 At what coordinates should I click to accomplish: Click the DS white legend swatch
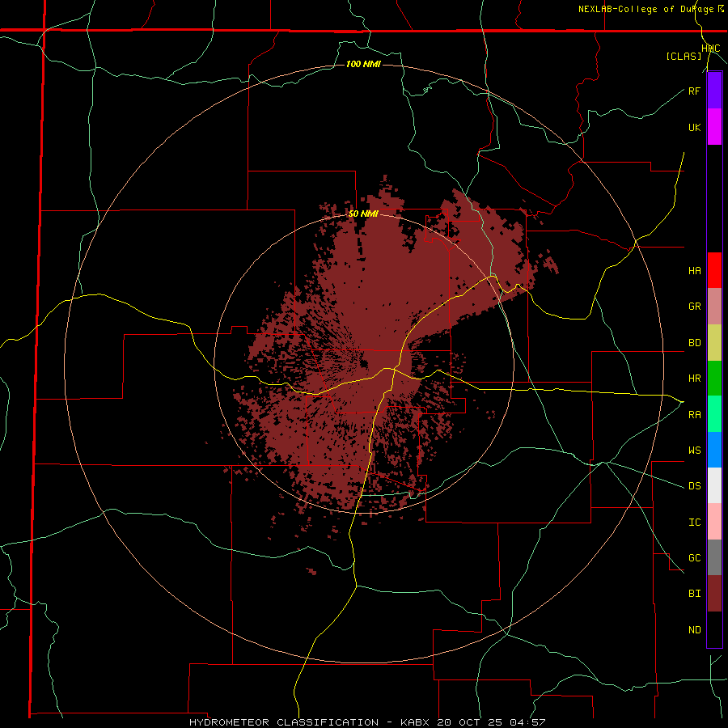pyautogui.click(x=714, y=485)
